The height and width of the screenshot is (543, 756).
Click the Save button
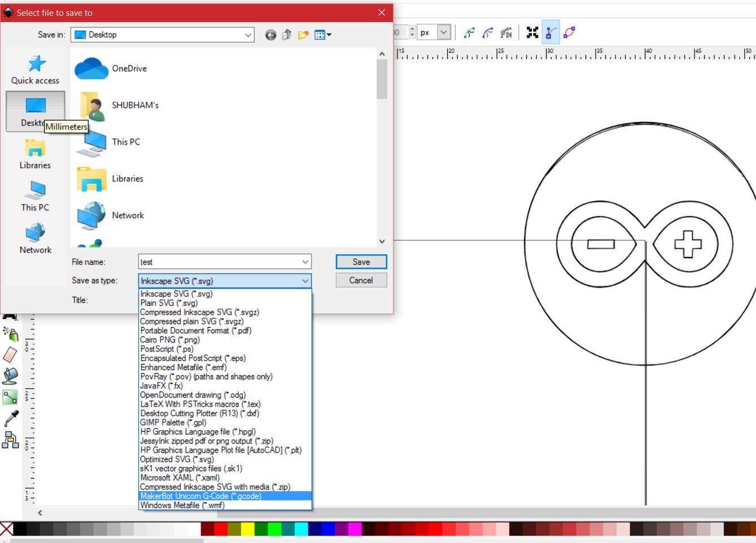pyautogui.click(x=361, y=262)
